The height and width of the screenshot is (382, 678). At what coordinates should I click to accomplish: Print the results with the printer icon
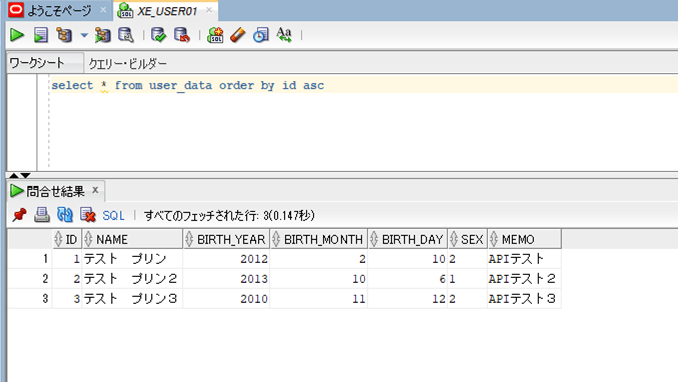coord(42,215)
